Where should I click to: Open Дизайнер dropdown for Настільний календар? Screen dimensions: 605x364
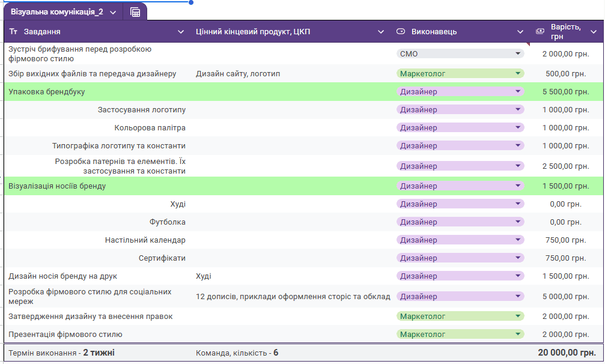[460, 240]
